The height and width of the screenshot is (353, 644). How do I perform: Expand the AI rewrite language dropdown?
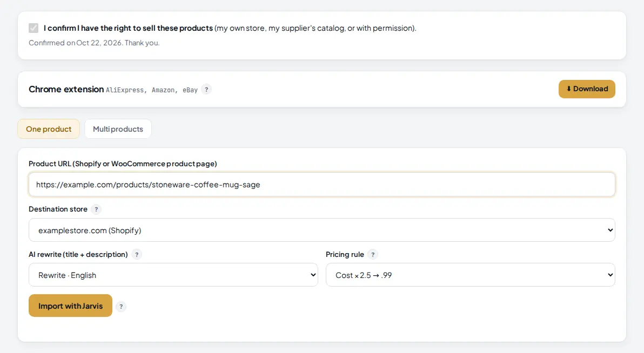173,275
